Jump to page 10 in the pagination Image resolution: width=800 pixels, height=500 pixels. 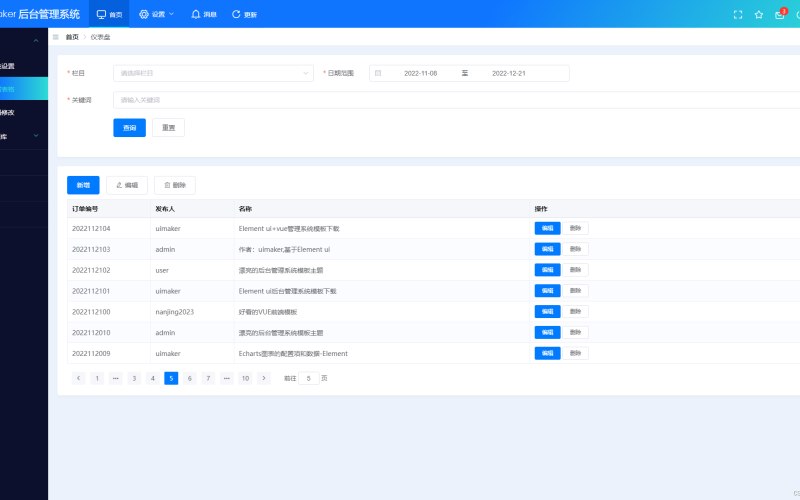pyautogui.click(x=245, y=378)
